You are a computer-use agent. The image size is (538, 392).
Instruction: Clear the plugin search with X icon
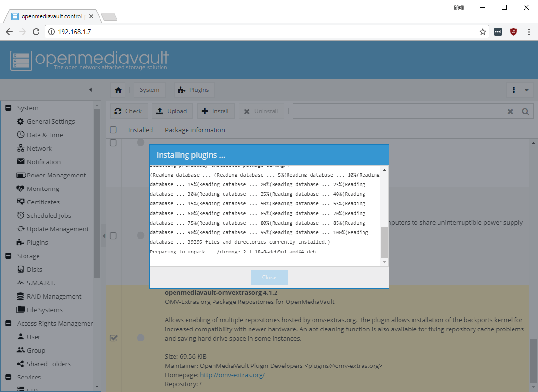(x=510, y=111)
